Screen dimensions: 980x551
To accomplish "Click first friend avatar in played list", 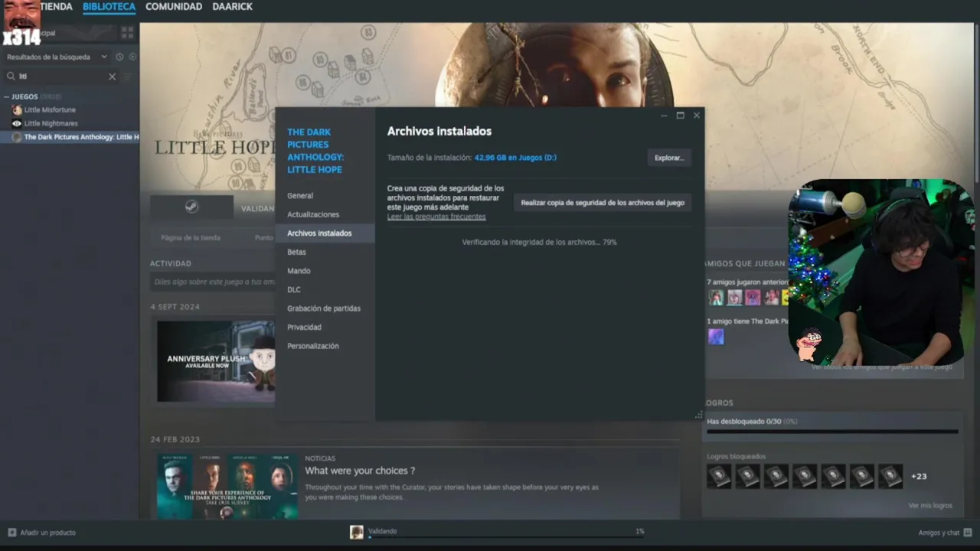I will [x=716, y=297].
